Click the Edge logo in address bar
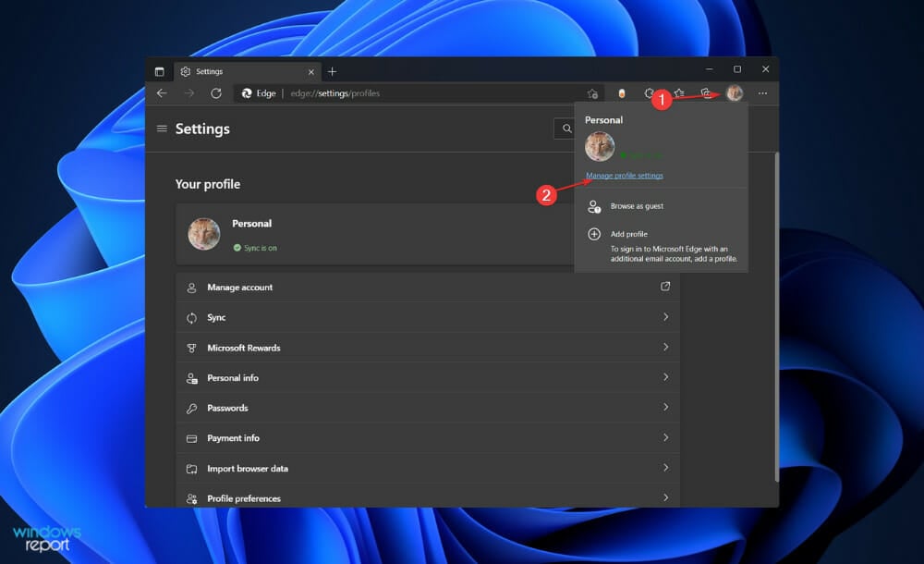 pos(247,93)
